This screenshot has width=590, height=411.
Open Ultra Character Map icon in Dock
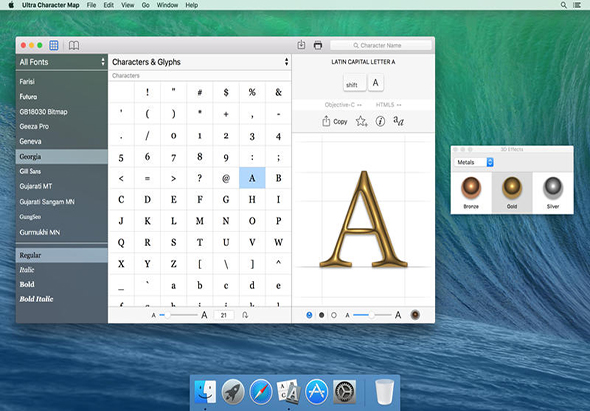(289, 391)
